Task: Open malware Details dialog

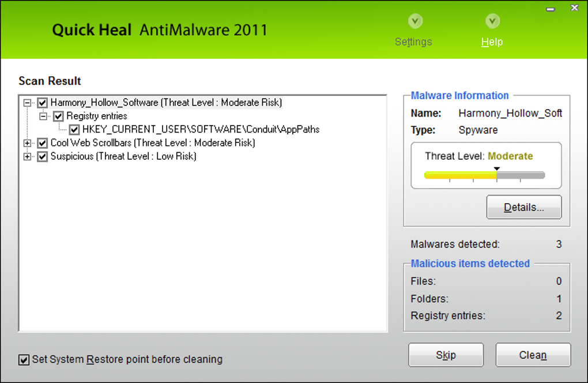Action: pyautogui.click(x=524, y=207)
